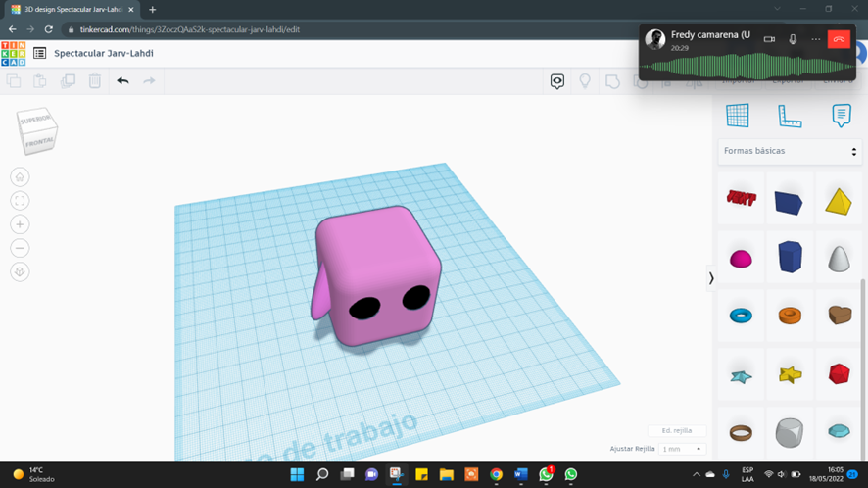Viewport: 868px width, 488px height.
Task: Pick the light blue Star shape
Action: 741,376
